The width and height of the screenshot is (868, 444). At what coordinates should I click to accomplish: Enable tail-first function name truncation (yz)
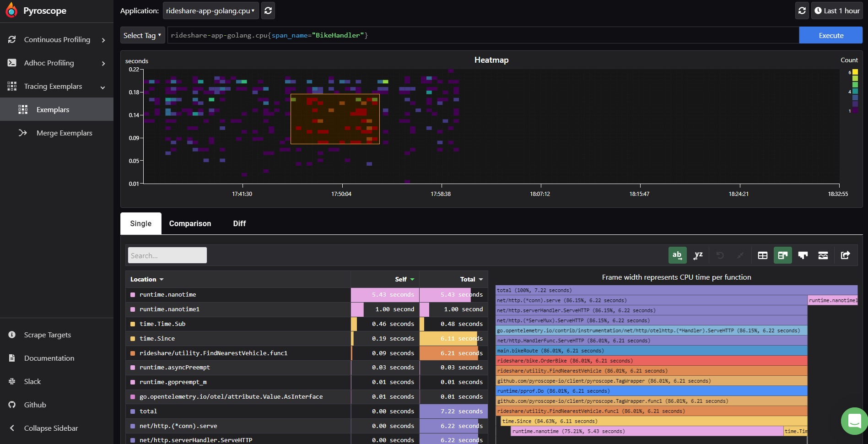pyautogui.click(x=698, y=255)
